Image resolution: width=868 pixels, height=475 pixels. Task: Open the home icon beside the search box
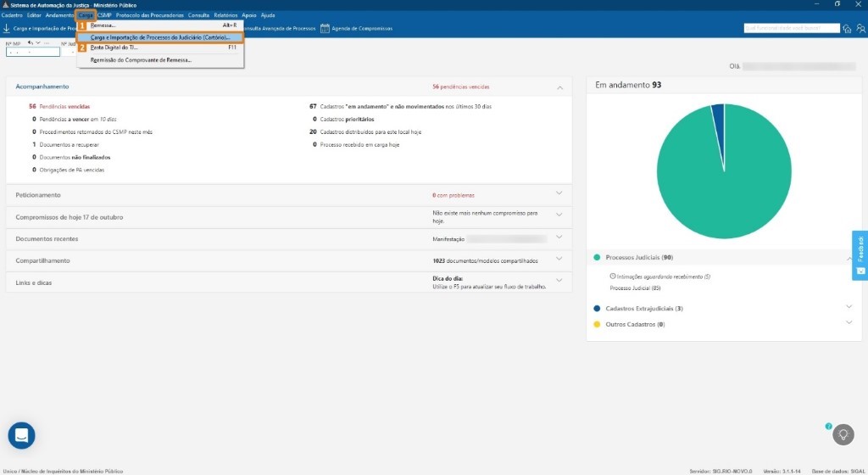tap(847, 28)
